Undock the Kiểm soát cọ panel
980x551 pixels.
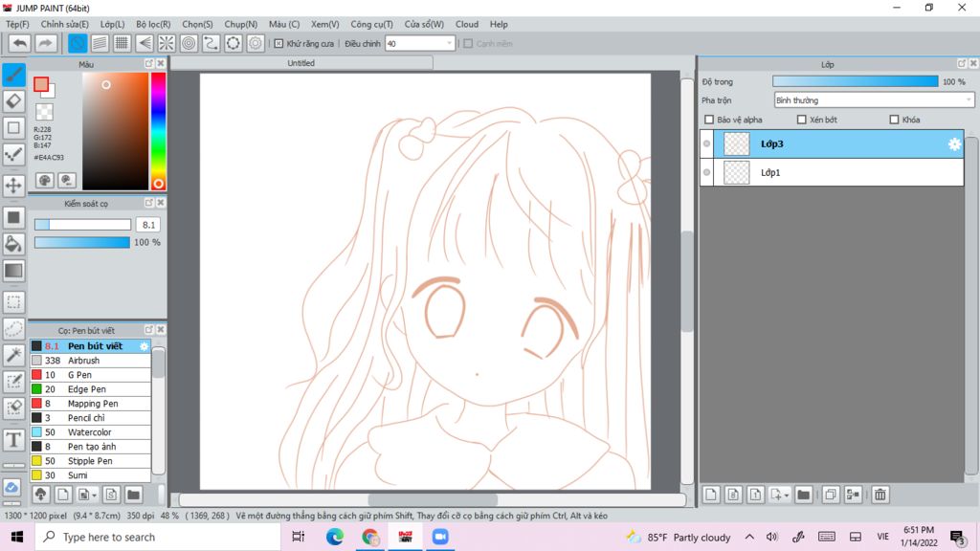(x=148, y=203)
